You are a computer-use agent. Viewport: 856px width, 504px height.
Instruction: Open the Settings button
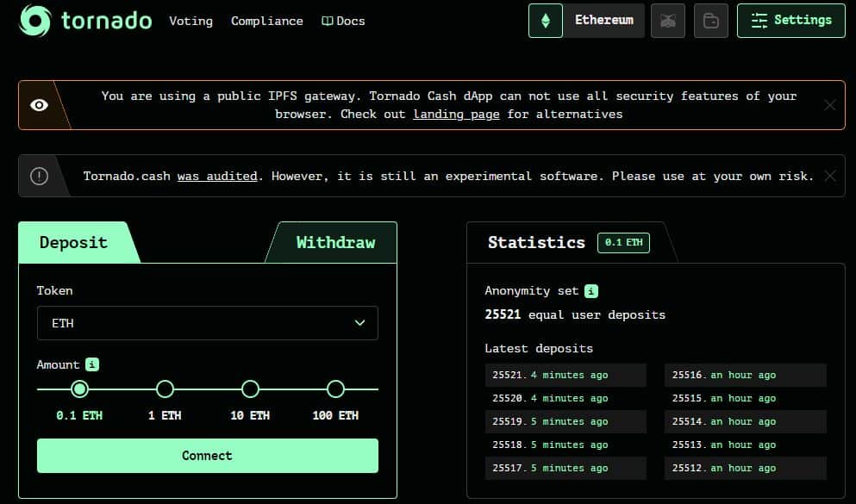tap(791, 21)
